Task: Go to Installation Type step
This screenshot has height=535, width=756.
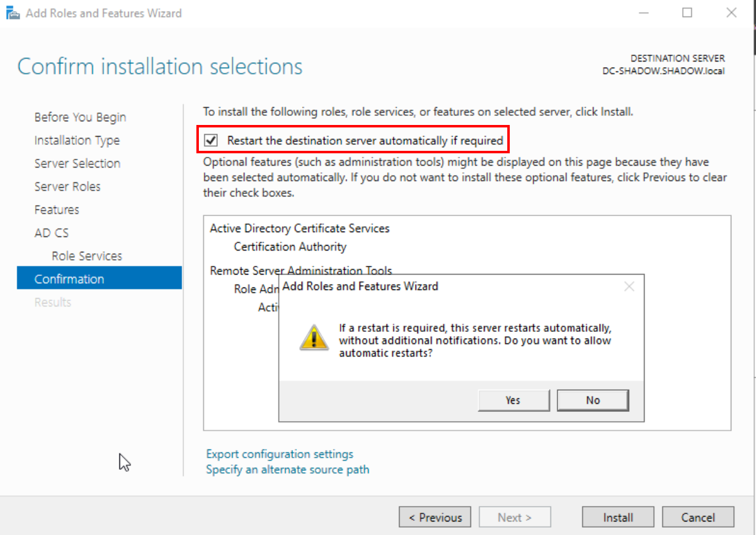Action: pyautogui.click(x=77, y=140)
